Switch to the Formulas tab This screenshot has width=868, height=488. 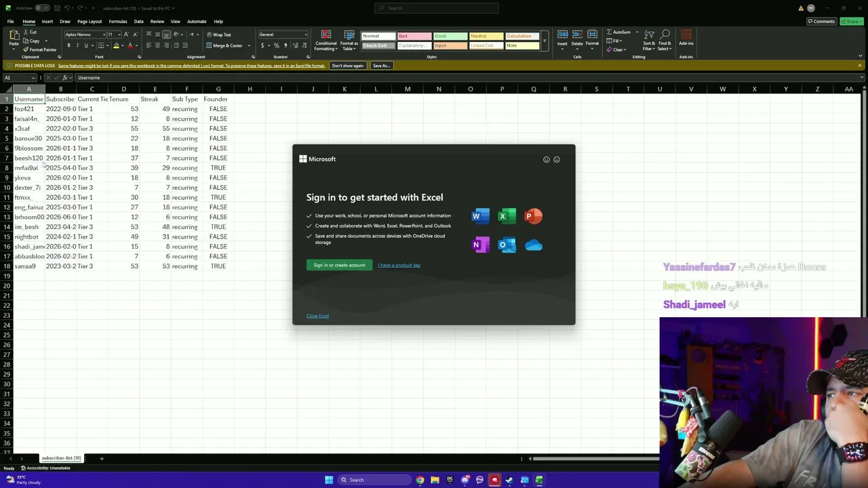pyautogui.click(x=118, y=21)
